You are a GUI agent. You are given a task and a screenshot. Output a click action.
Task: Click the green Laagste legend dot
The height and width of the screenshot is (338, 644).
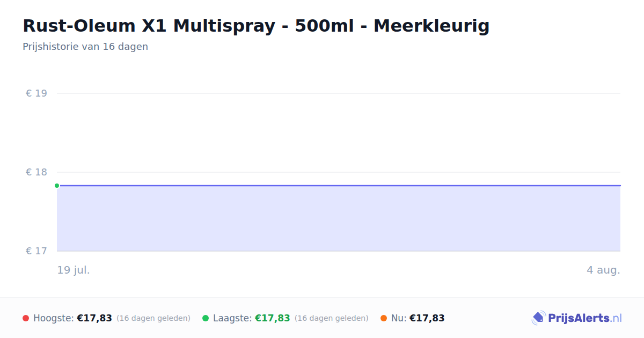tap(206, 318)
